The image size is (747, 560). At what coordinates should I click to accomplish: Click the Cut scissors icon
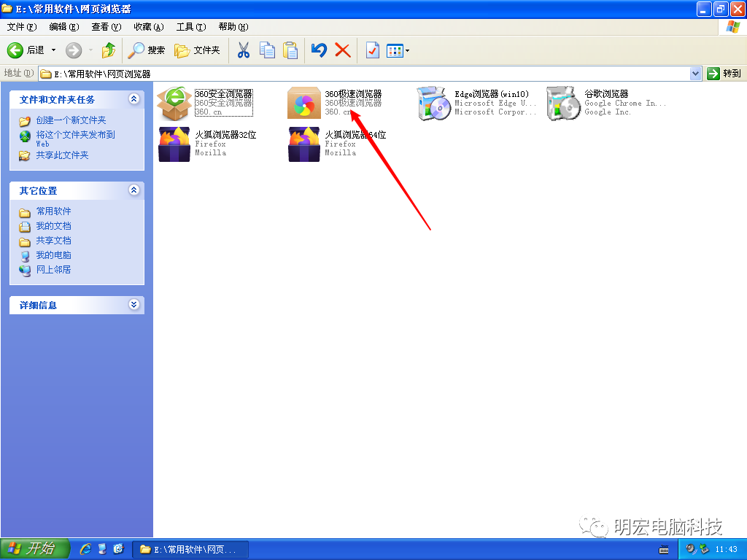point(244,50)
